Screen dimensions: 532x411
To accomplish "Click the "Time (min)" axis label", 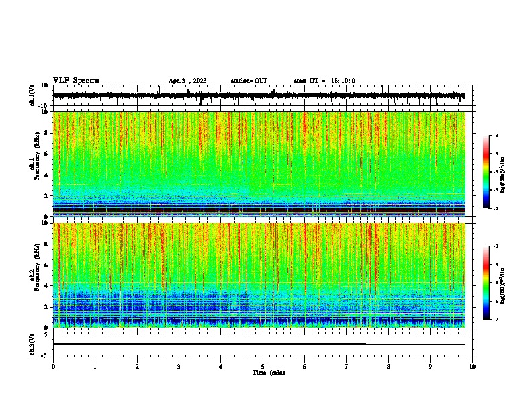I will [269, 373].
